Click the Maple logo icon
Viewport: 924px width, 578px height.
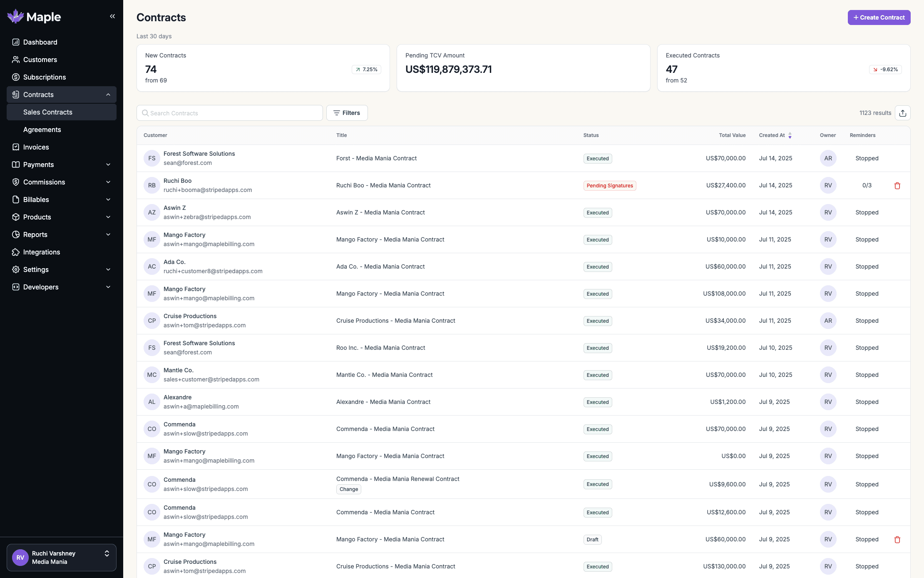pos(16,17)
